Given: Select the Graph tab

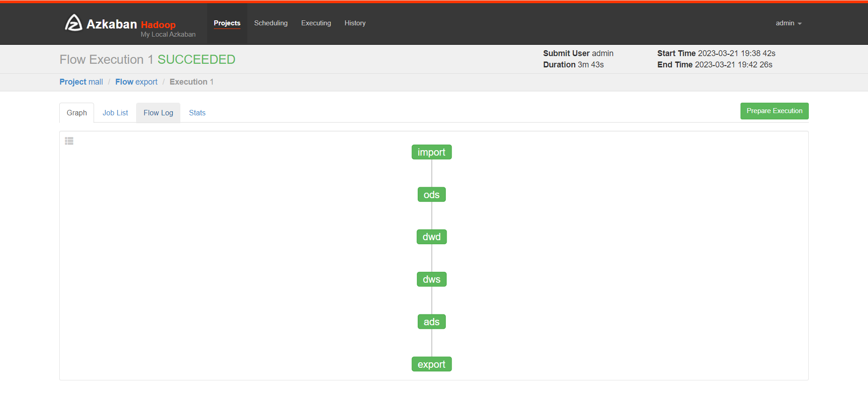Looking at the screenshot, I should [x=77, y=113].
